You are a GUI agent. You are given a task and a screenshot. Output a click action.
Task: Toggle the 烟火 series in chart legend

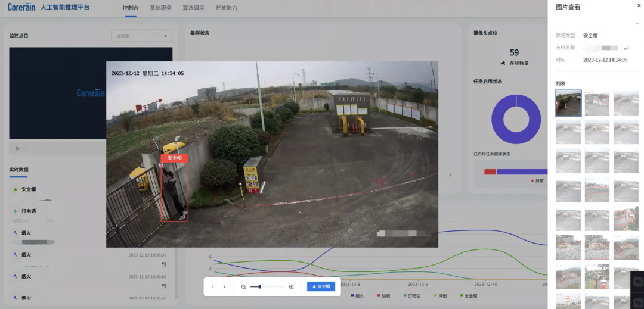357,295
